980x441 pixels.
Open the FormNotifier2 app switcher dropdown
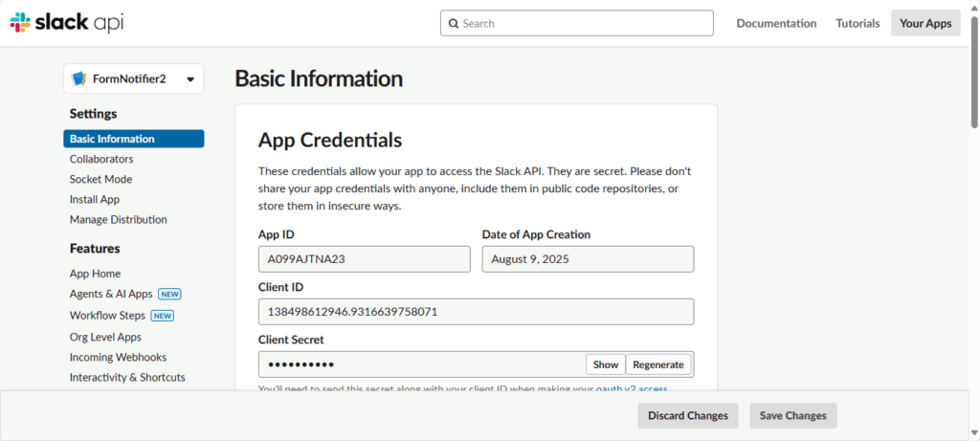134,78
